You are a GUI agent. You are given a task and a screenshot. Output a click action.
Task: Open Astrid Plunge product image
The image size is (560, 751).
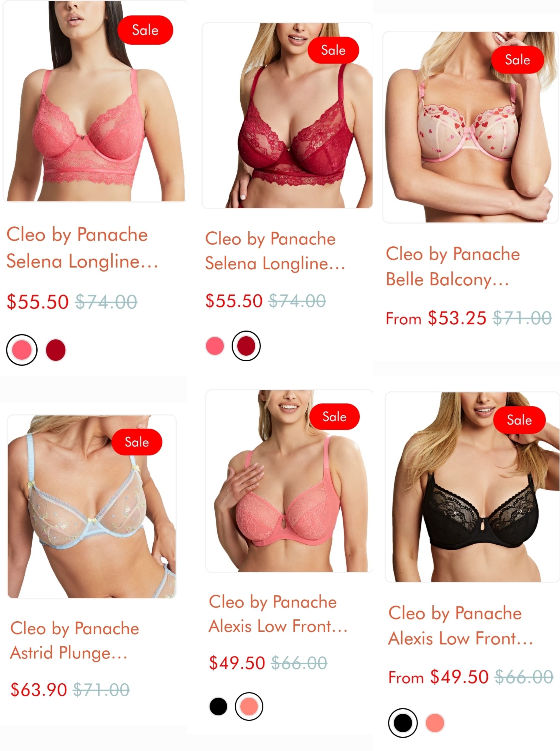tap(92, 506)
